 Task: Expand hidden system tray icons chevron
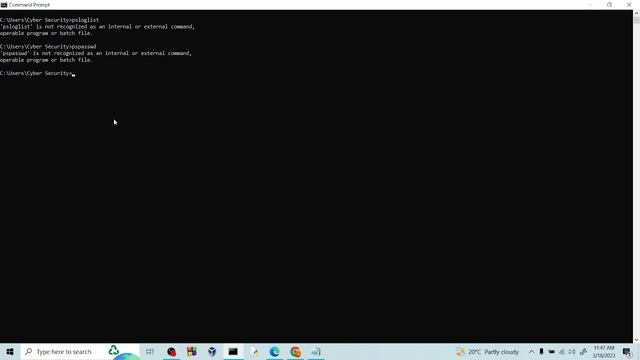pos(531,351)
